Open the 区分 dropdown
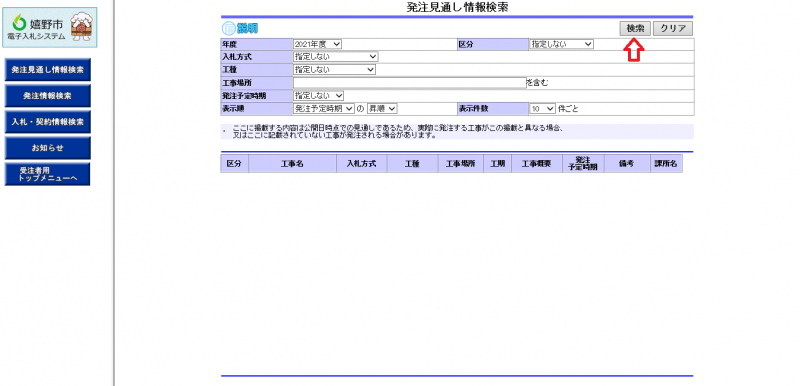The width and height of the screenshot is (800, 386). tap(561, 44)
